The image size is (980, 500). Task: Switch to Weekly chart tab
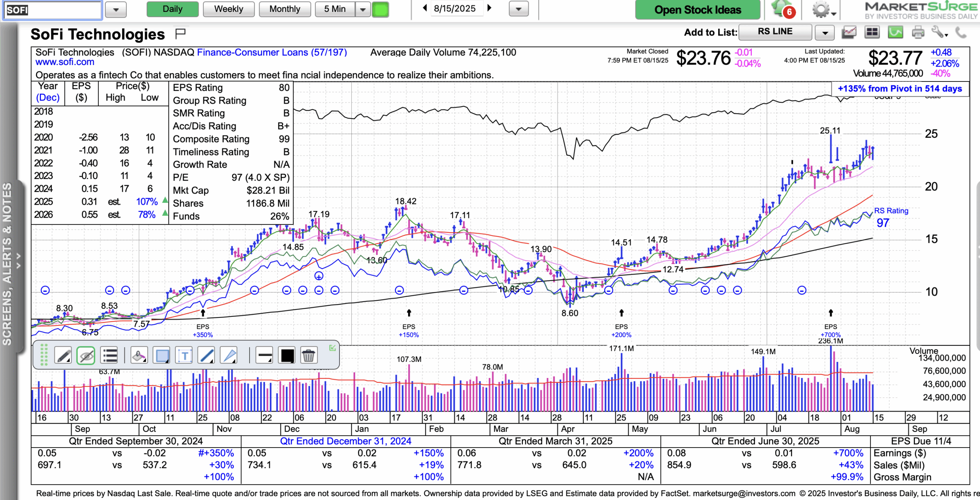pyautogui.click(x=229, y=9)
